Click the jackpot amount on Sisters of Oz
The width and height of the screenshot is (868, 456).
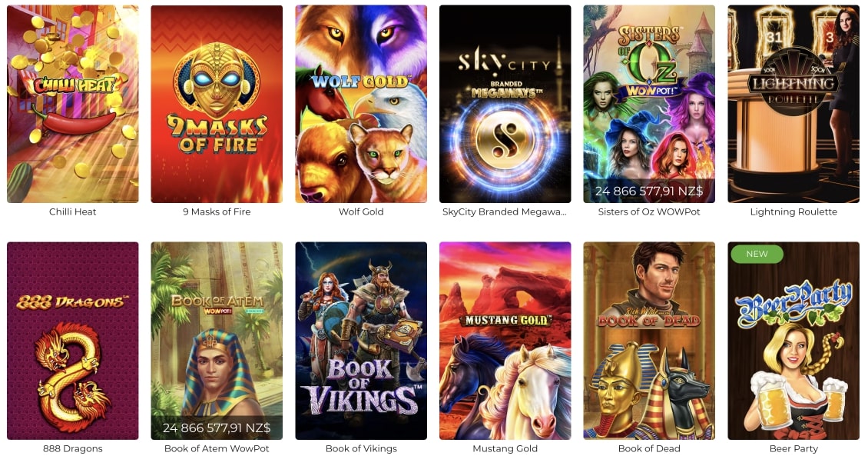point(649,191)
